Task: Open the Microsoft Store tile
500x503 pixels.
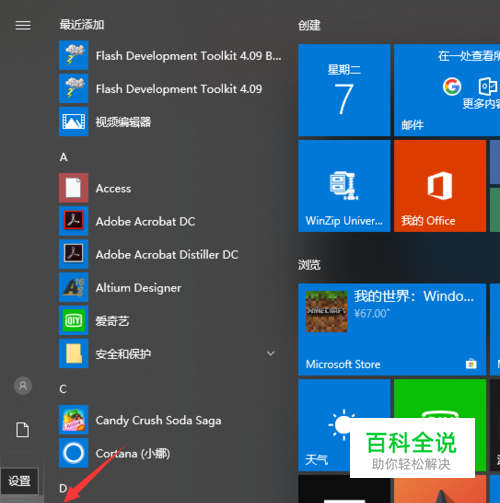Action: tap(392, 329)
